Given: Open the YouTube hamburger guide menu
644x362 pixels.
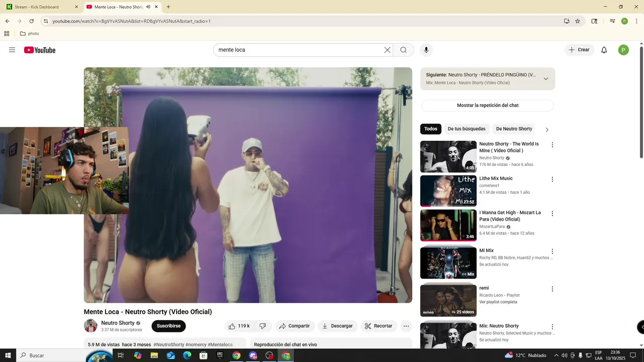Looking at the screenshot, I should 12,50.
